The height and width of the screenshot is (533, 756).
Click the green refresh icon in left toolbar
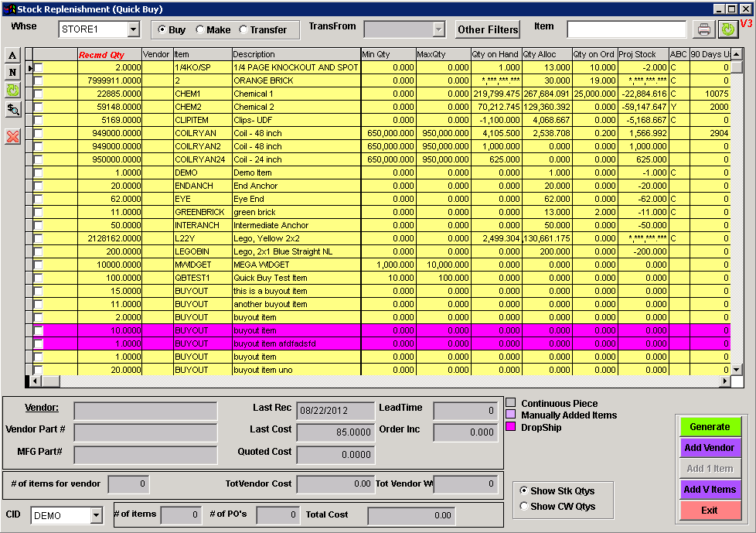coord(12,91)
